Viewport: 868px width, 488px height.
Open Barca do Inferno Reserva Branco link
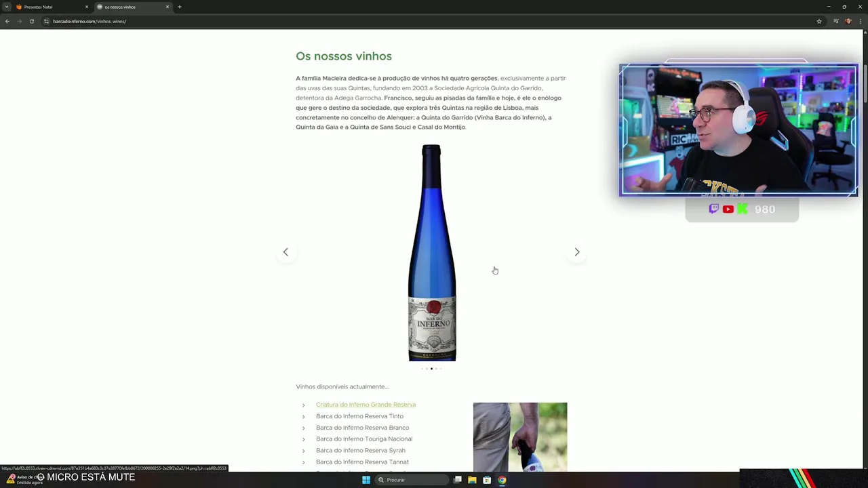point(362,428)
